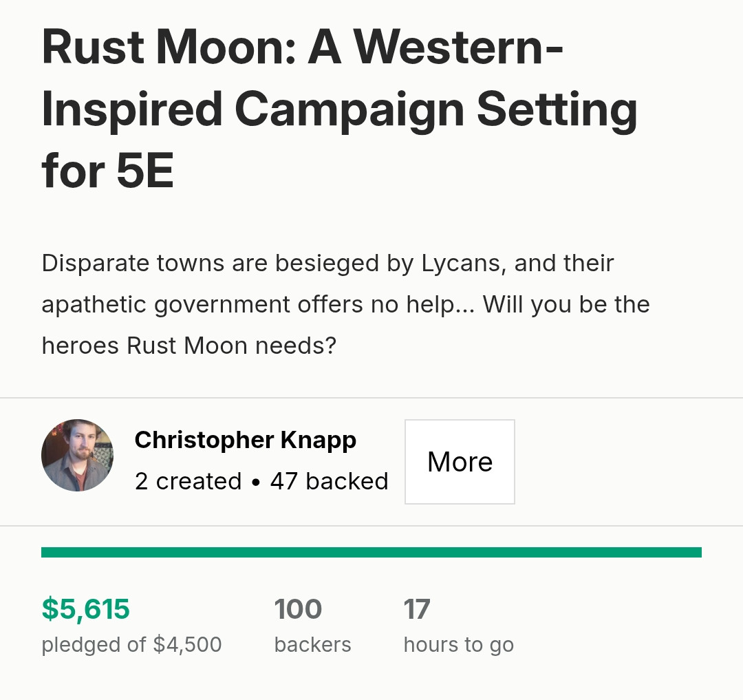Click the More button beside creator info

tap(460, 462)
